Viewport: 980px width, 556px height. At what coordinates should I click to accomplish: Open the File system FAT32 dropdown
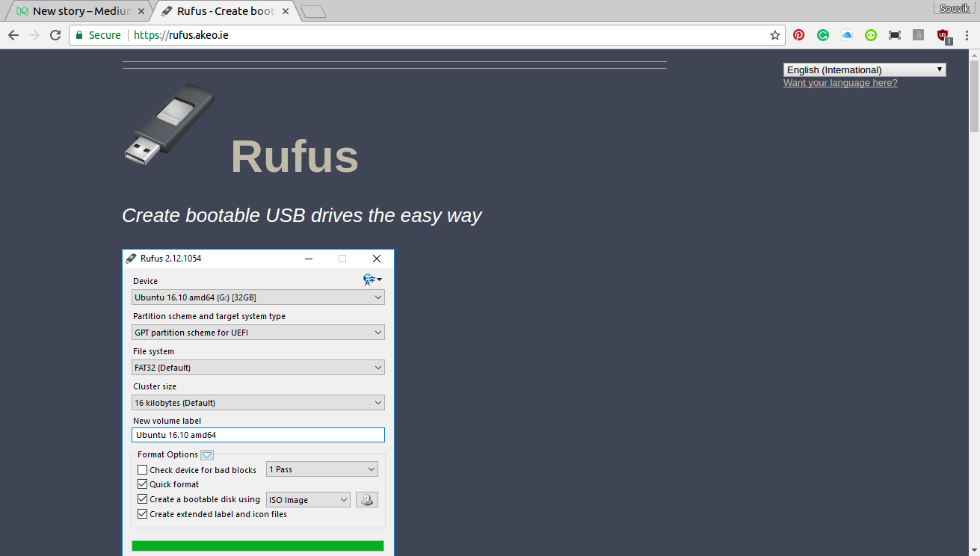coord(258,368)
